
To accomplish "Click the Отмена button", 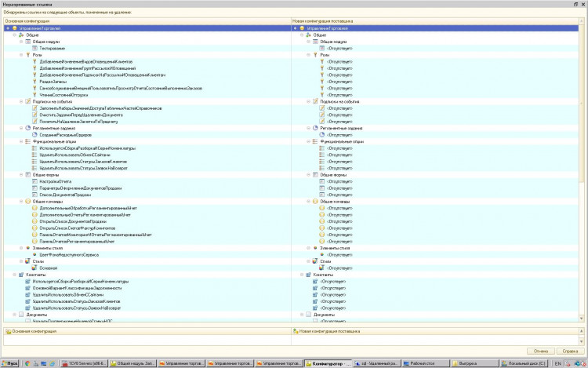I will click(541, 351).
